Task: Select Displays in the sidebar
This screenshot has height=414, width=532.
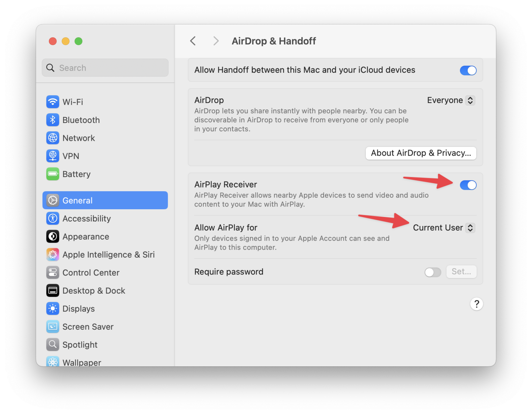Action: tap(105, 309)
